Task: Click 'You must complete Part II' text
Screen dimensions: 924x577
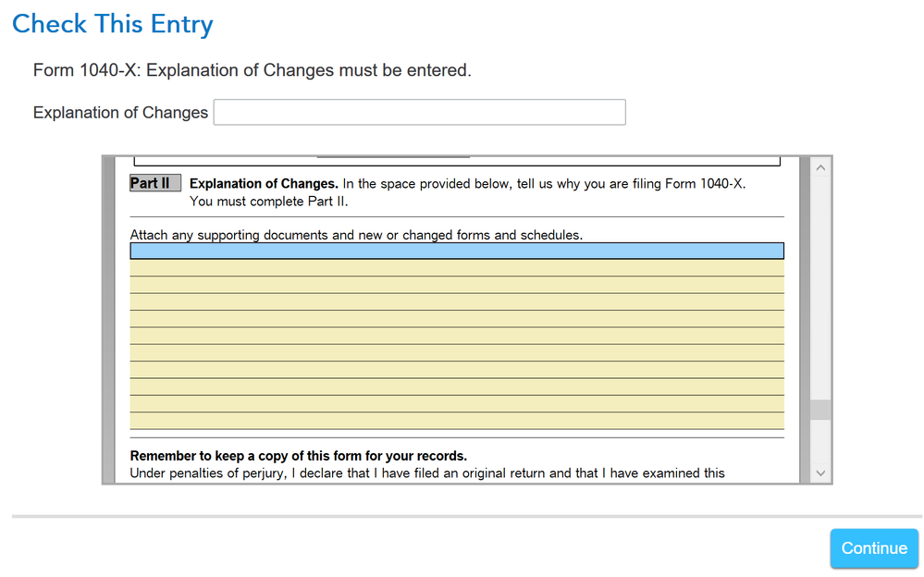Action: [268, 202]
